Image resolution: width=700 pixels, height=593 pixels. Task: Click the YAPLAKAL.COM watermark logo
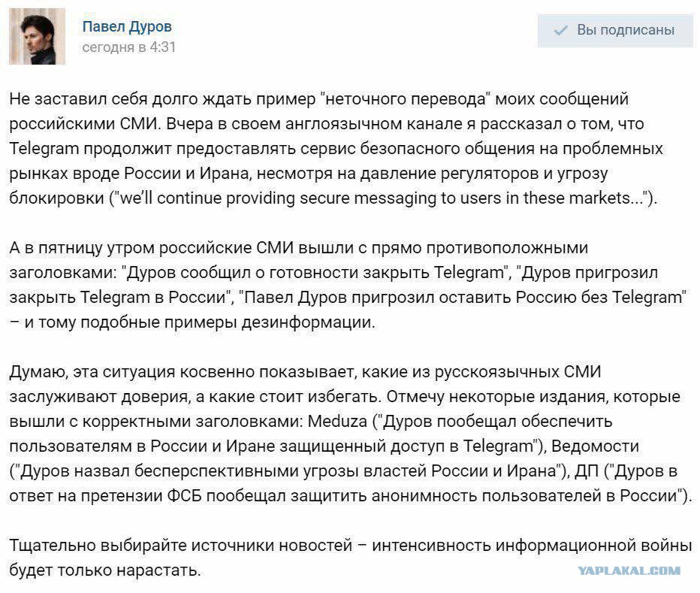pos(629,570)
